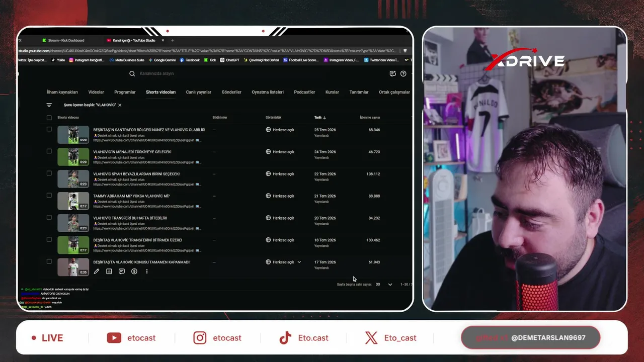Open the Twitter'dan Video bookmark
The width and height of the screenshot is (644, 362).
[x=381, y=60]
